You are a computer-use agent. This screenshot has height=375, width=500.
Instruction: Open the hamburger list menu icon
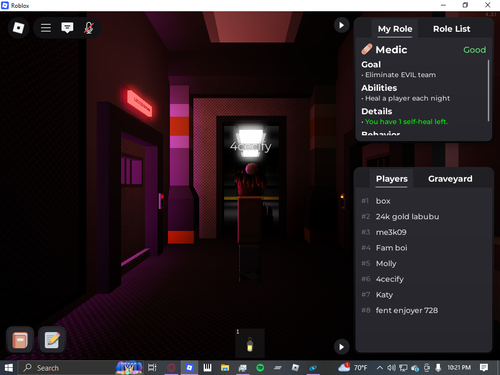[x=46, y=28]
